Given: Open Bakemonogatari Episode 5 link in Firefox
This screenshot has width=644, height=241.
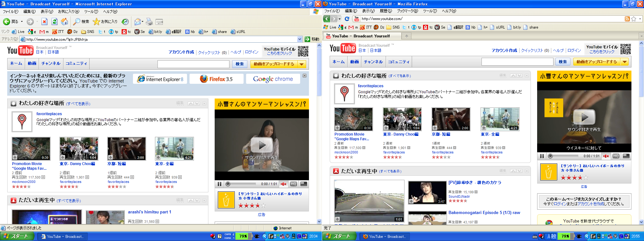Looking at the screenshot, I should 484,212.
